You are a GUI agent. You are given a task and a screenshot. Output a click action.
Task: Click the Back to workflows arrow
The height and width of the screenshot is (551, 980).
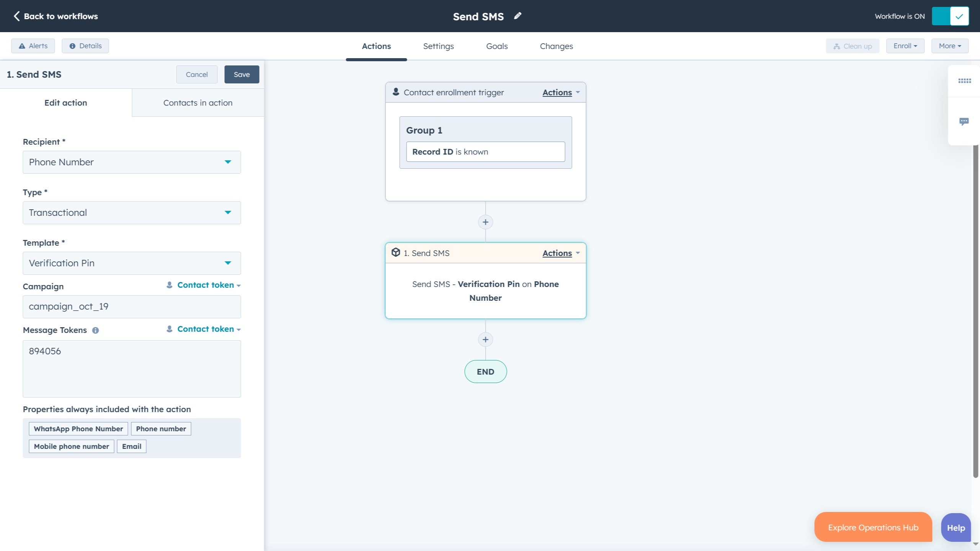16,16
